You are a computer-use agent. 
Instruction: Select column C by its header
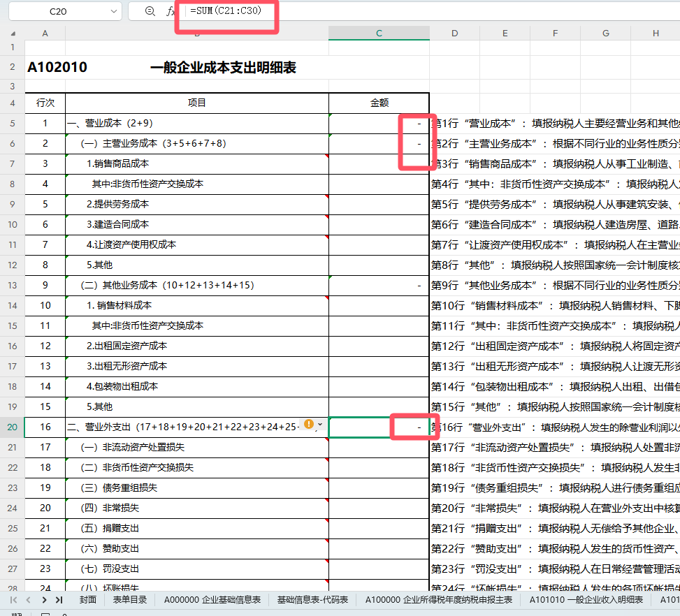coord(378,33)
